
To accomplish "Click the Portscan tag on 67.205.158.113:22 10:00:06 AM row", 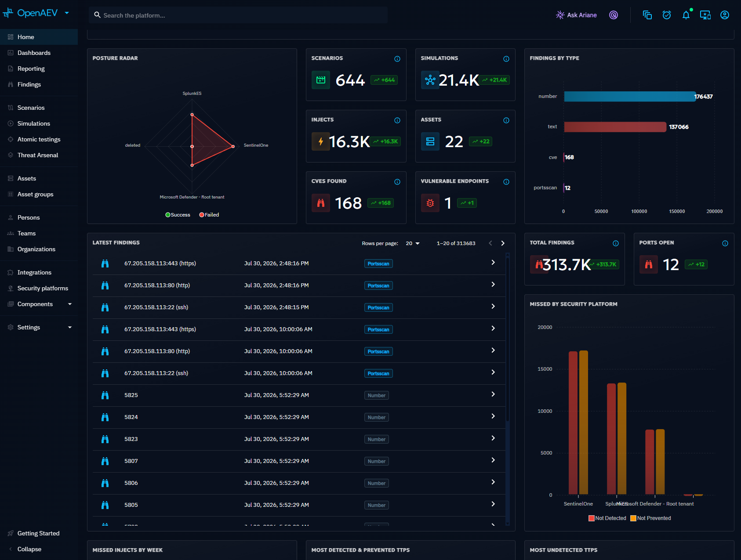I will pos(378,373).
